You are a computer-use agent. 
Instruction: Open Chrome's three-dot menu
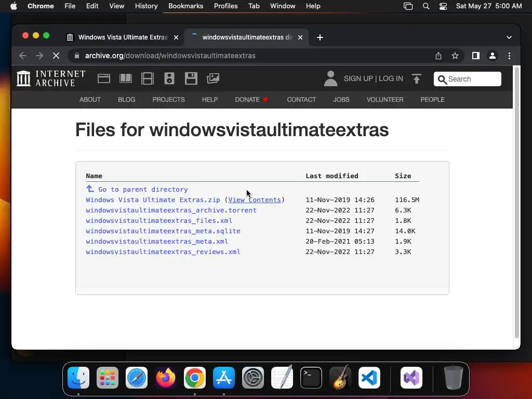click(509, 56)
